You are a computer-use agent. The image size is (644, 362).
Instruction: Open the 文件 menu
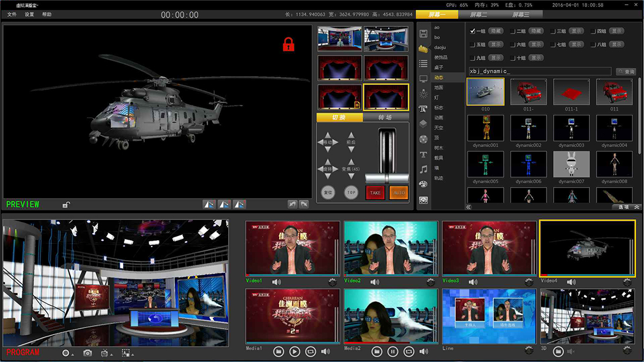click(12, 14)
